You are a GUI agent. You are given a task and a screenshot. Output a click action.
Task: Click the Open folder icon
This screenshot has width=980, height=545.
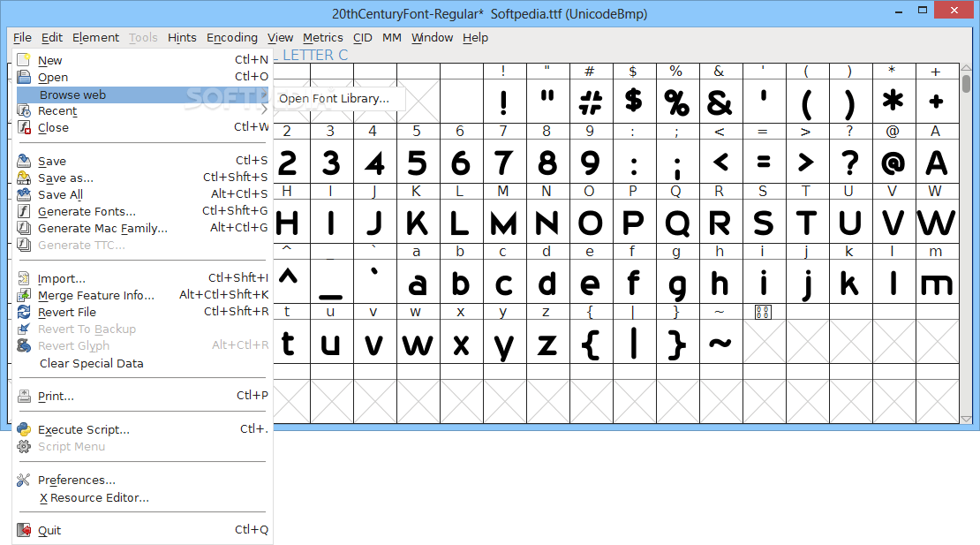click(24, 77)
